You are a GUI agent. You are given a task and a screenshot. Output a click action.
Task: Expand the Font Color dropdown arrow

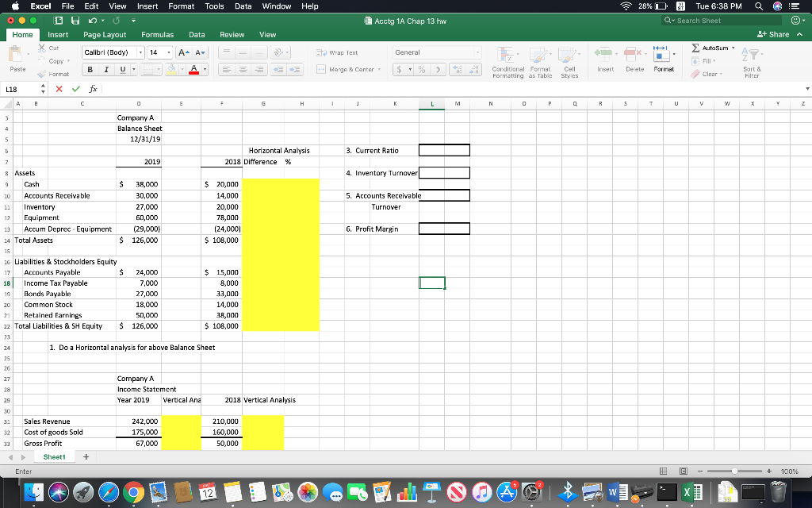pyautogui.click(x=205, y=70)
